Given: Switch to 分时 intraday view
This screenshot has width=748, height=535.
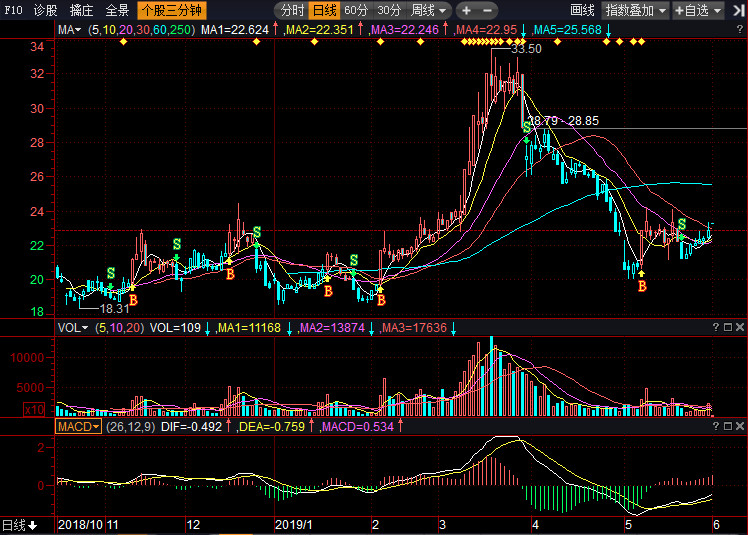Looking at the screenshot, I should (x=291, y=10).
